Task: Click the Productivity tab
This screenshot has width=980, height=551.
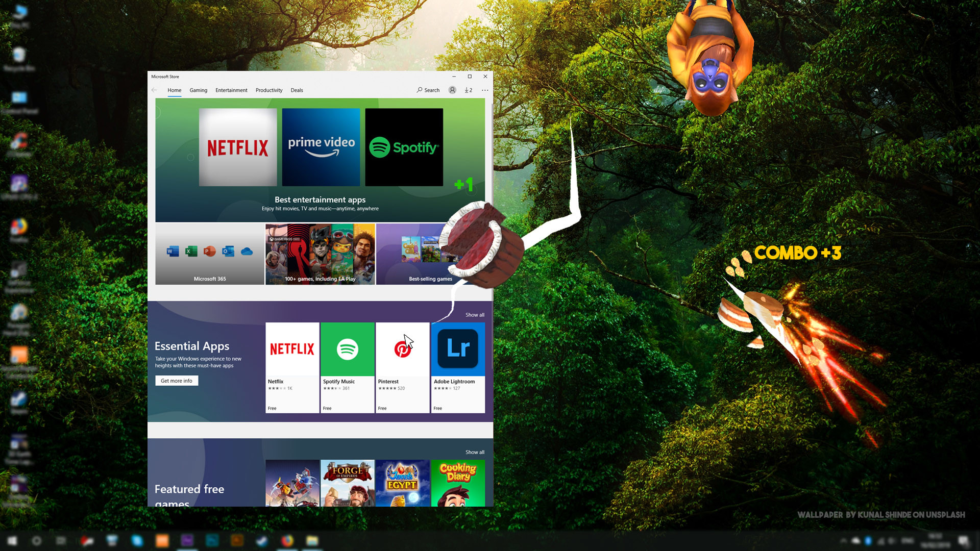Action: 268,89
